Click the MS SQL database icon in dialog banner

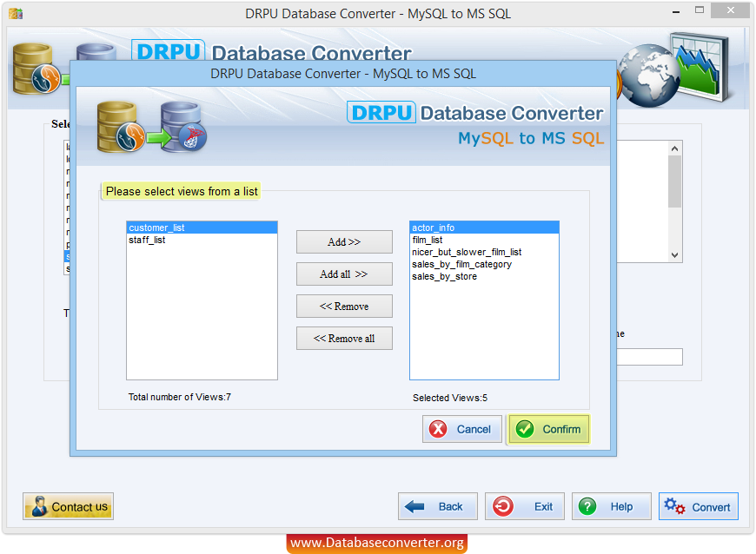coord(183,127)
